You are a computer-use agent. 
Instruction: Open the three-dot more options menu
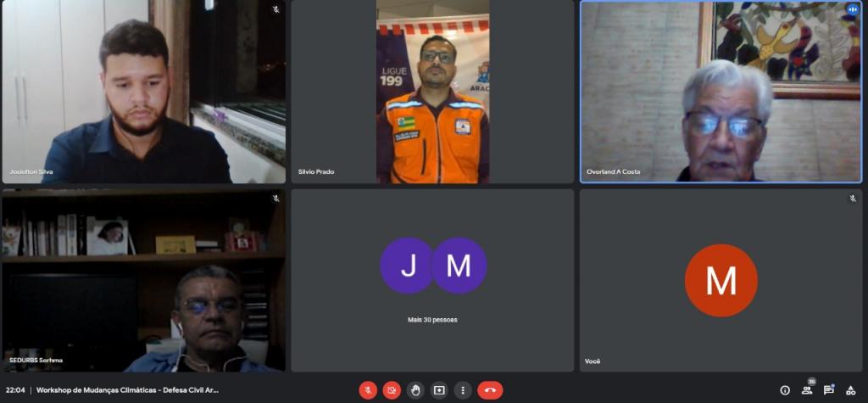463,390
